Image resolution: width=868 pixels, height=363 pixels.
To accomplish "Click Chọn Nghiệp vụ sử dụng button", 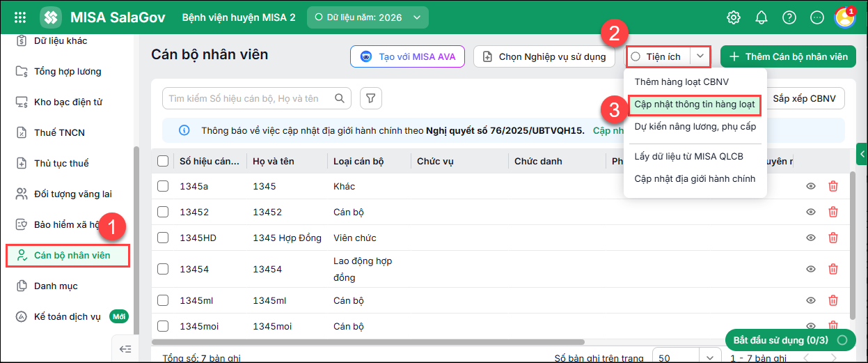I will coord(544,56).
